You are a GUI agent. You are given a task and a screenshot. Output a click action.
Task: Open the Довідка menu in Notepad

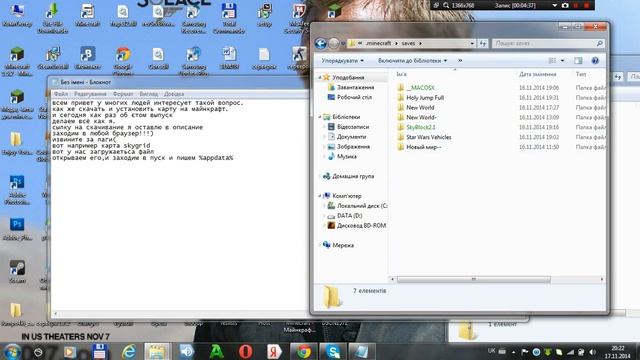(174, 94)
